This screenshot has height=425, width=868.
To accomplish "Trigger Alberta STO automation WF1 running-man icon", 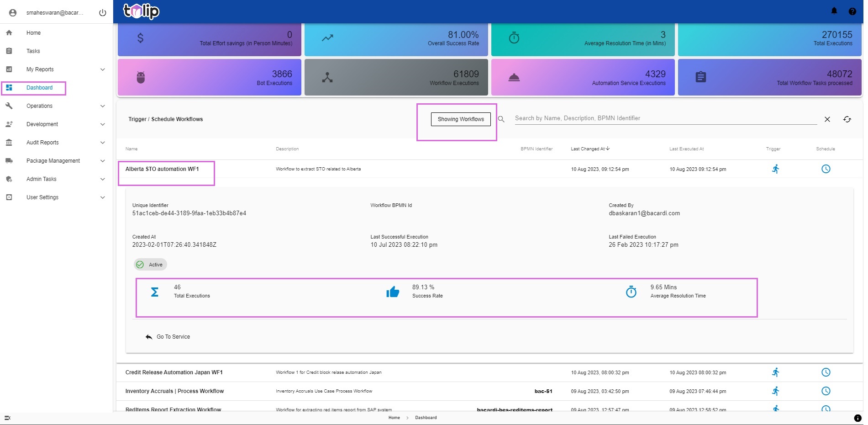I will point(776,169).
